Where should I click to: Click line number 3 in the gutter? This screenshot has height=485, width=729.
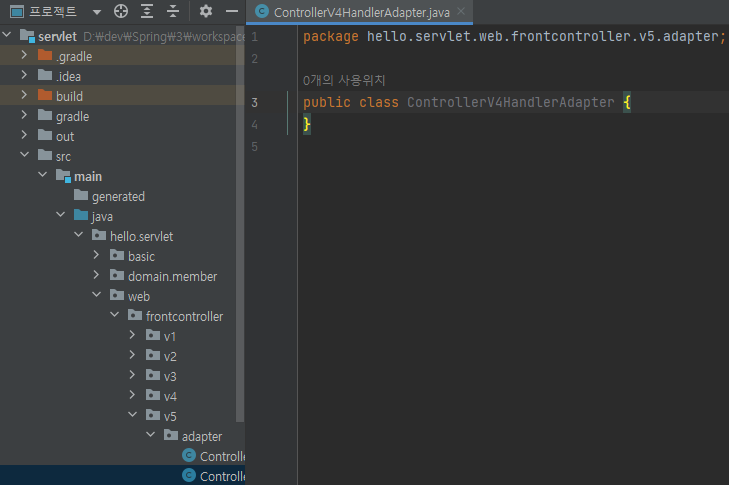[254, 102]
